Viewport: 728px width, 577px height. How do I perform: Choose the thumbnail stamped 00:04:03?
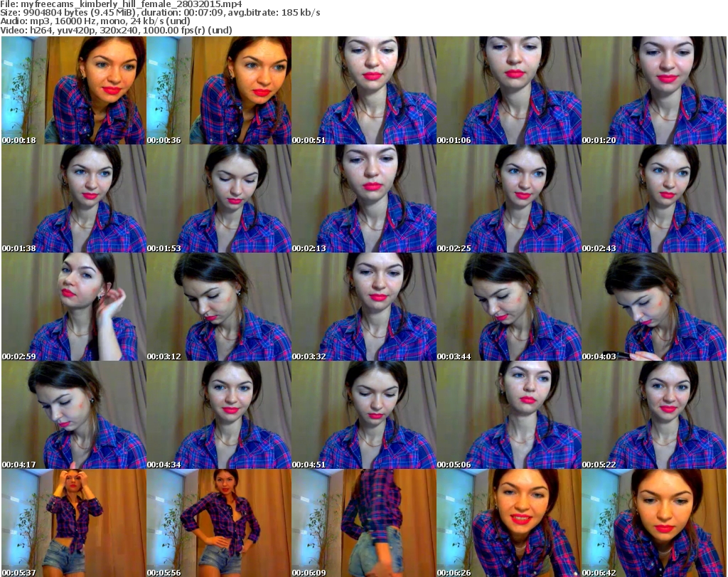(x=654, y=307)
